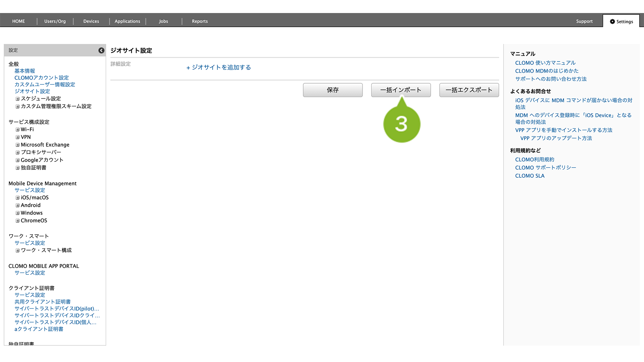Expand the Microsoft Exchange node
Viewport: 644px width, 362px height.
[x=17, y=145]
